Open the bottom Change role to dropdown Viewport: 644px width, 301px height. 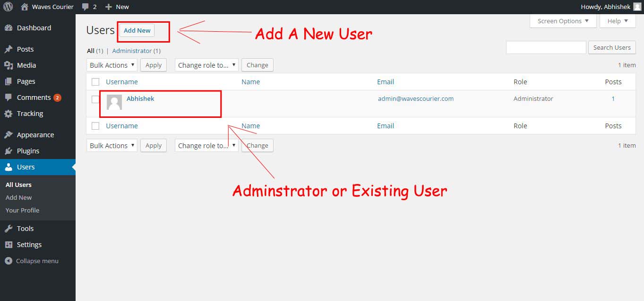206,145
